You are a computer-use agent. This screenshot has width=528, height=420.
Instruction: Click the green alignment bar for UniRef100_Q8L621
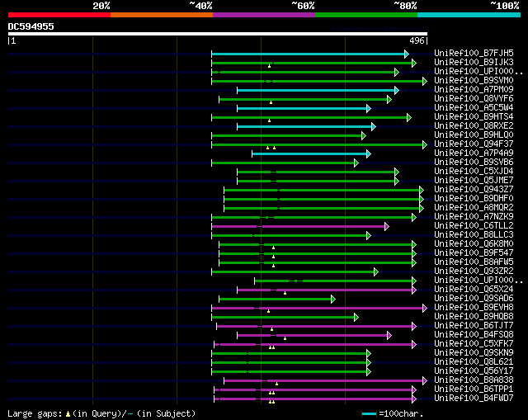[x=290, y=363]
